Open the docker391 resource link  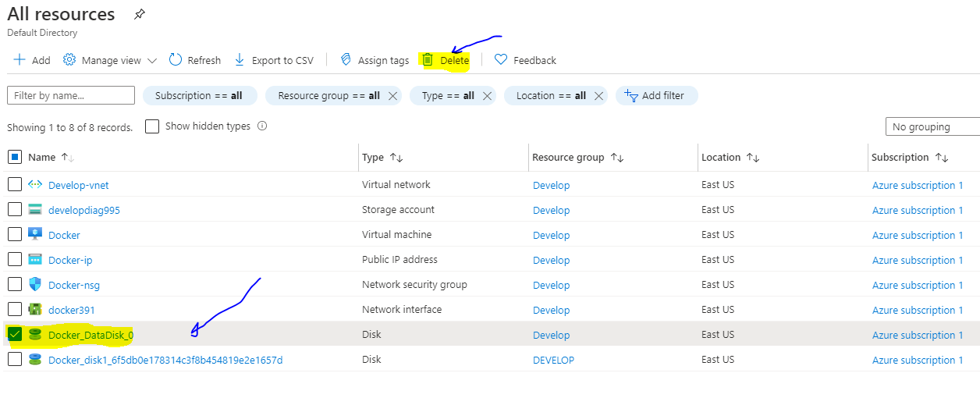(72, 310)
